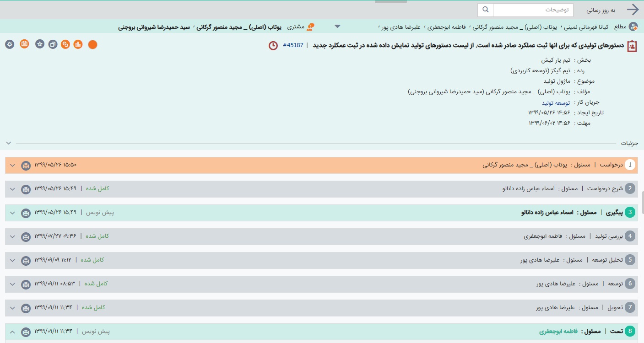This screenshot has height=343, width=644.
Task: Click the search magnifier button
Action: [x=485, y=10]
